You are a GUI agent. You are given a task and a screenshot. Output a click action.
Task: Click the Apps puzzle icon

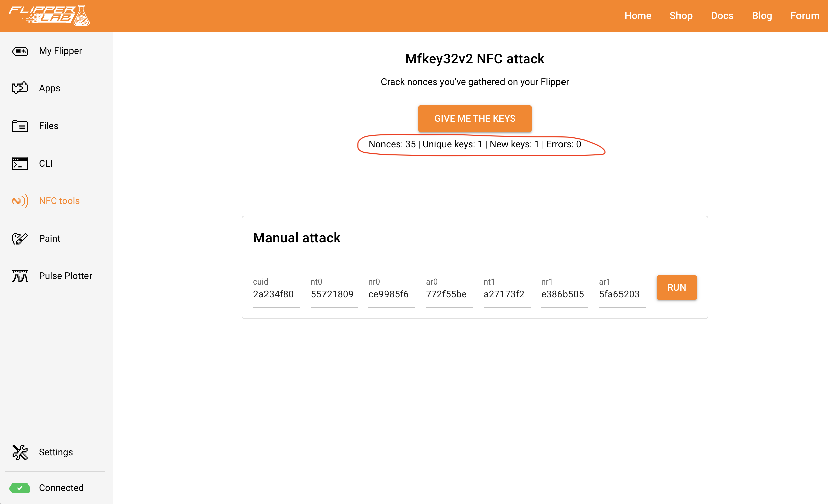tap(20, 88)
